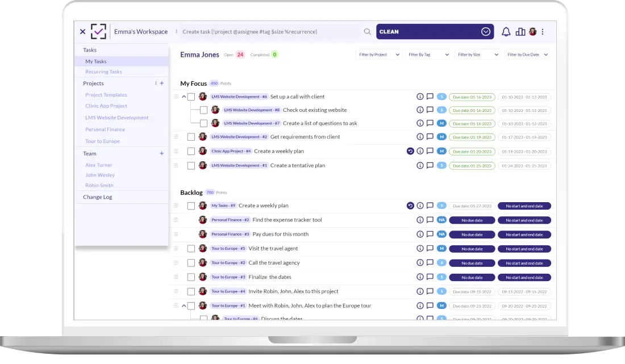Click the size badge on 'Check out existing website'
The height and width of the screenshot is (364, 625).
[x=441, y=110]
